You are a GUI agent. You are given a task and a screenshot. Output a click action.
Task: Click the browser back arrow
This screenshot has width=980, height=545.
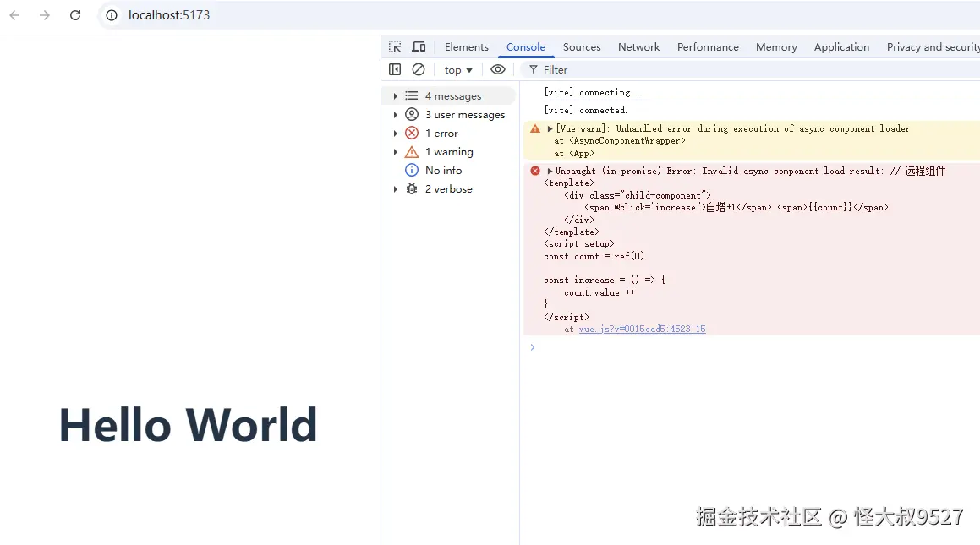14,15
